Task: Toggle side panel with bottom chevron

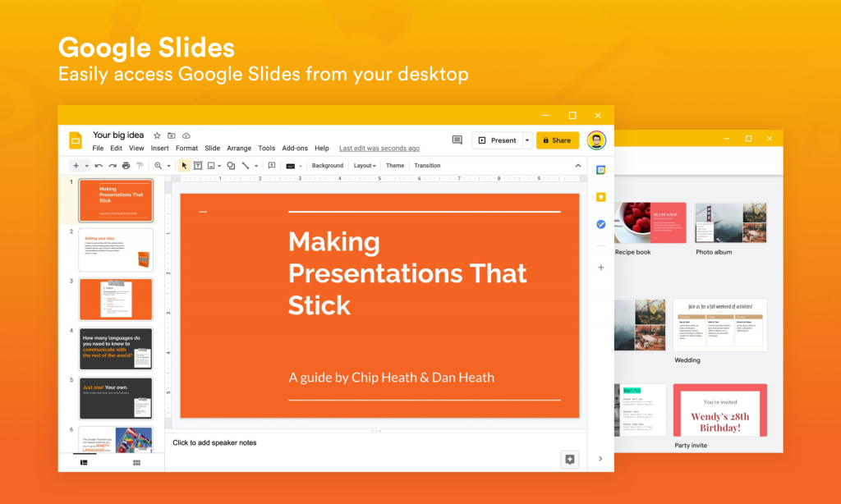Action: tap(600, 459)
